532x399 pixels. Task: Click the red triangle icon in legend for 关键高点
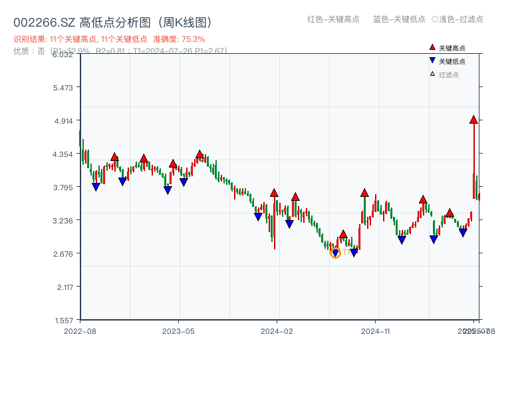click(x=432, y=48)
